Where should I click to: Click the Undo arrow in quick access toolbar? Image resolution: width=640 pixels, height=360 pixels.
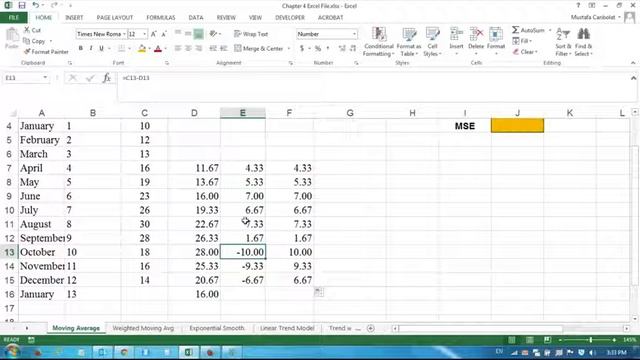pos(36,5)
